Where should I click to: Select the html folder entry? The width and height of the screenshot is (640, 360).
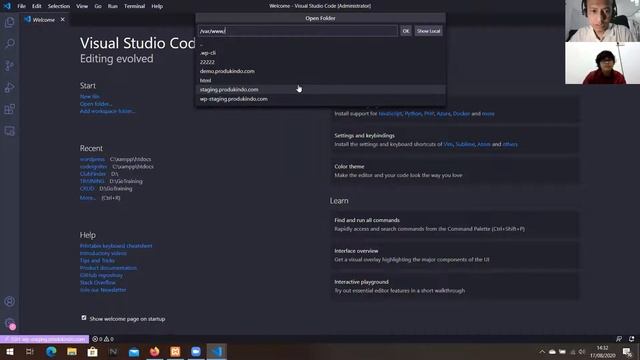(320, 80)
